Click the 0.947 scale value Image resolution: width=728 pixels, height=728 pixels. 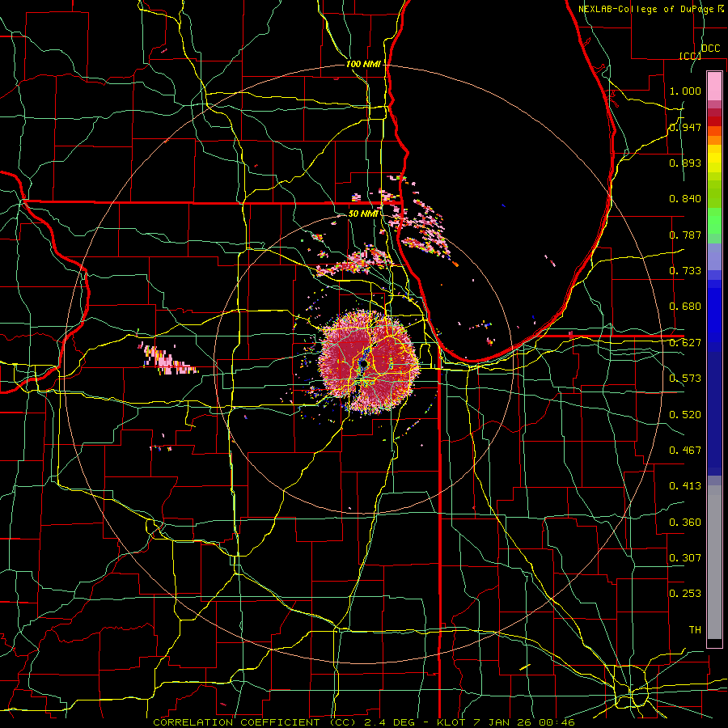[685, 127]
